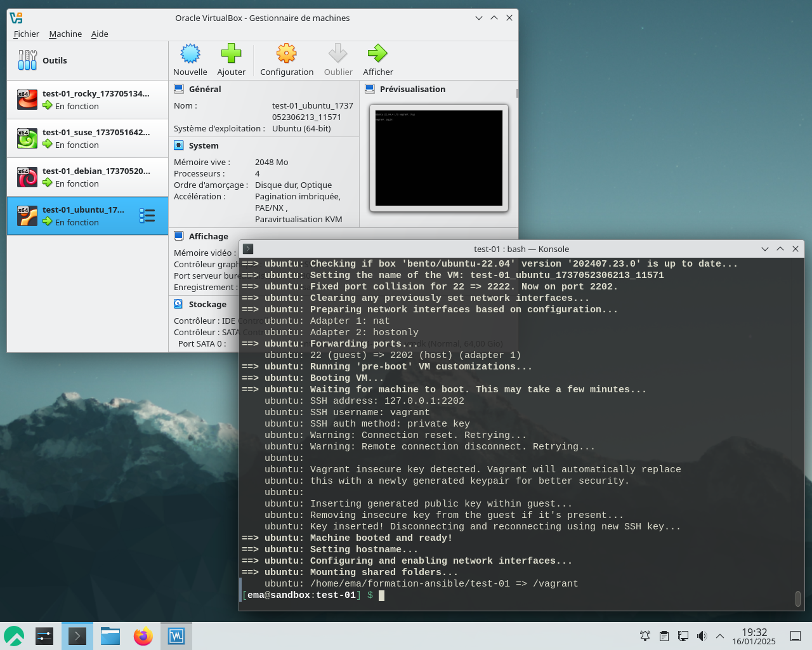Toggle notifications with the bell tray icon

[645, 635]
